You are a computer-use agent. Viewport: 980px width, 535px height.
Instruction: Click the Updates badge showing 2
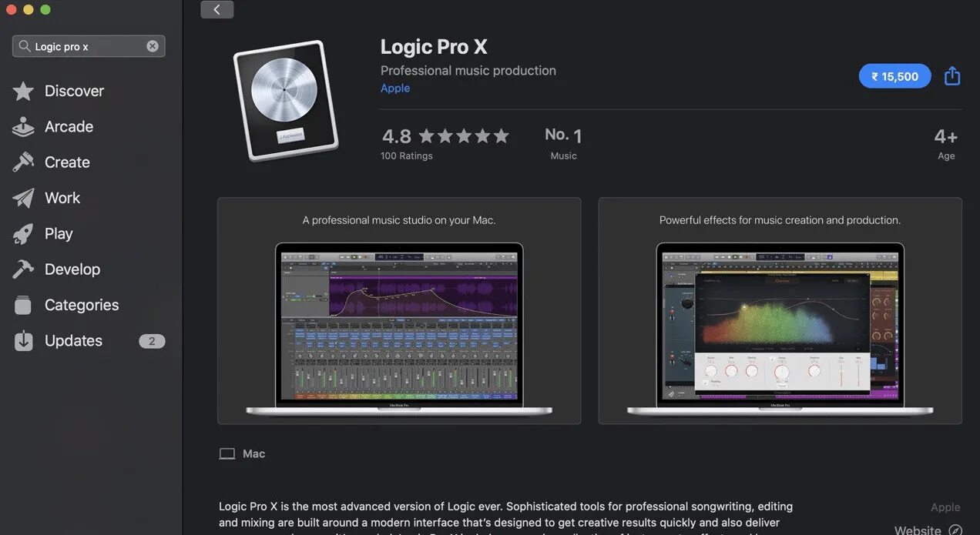(x=152, y=341)
